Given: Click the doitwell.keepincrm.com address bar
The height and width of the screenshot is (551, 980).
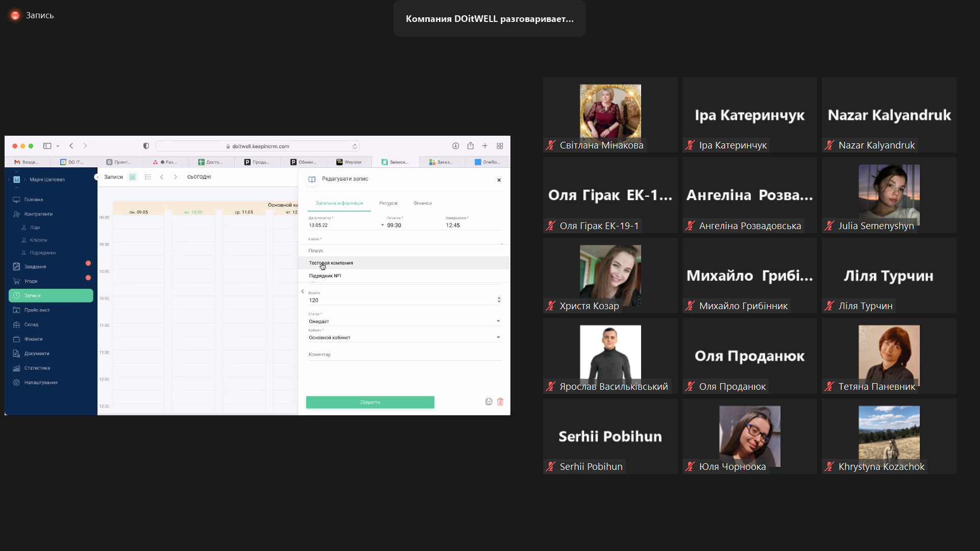Looking at the screenshot, I should [x=258, y=146].
